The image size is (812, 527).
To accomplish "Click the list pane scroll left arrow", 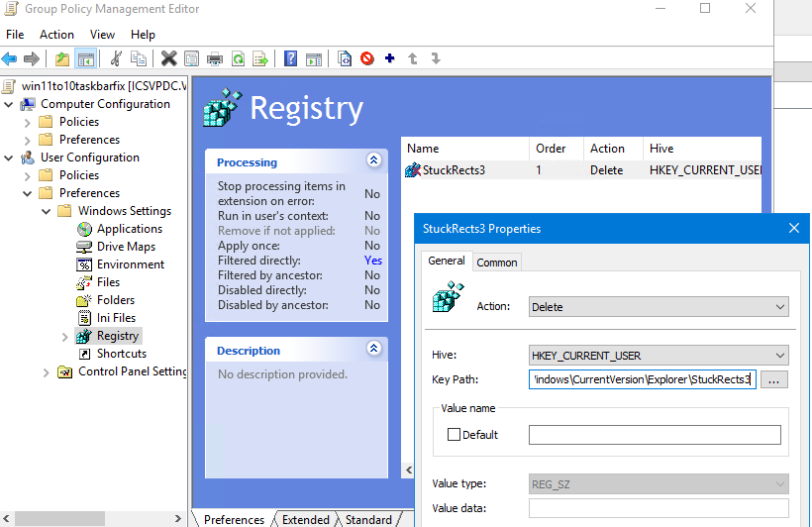I will 409,470.
